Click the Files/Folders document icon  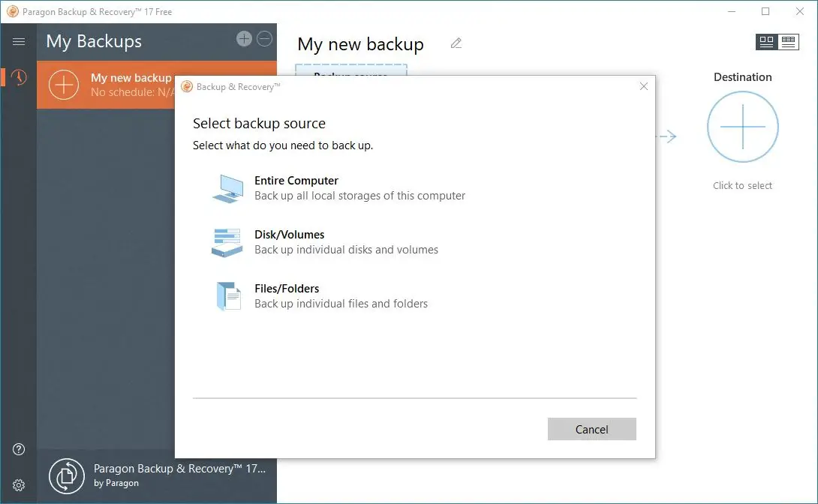[228, 296]
